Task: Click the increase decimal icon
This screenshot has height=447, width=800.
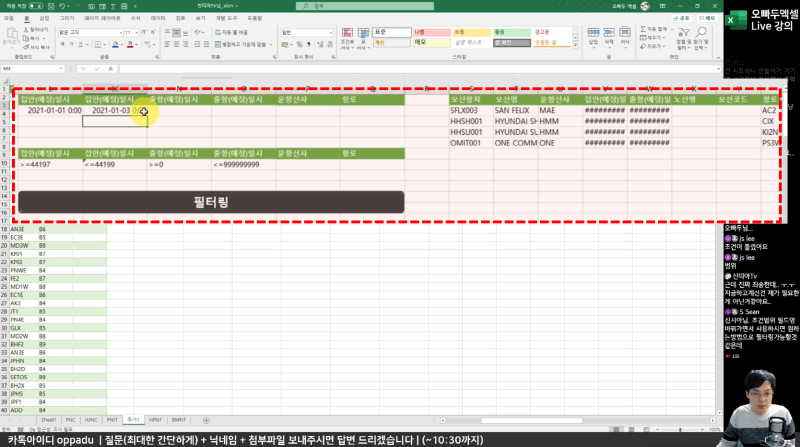Action: coord(320,45)
